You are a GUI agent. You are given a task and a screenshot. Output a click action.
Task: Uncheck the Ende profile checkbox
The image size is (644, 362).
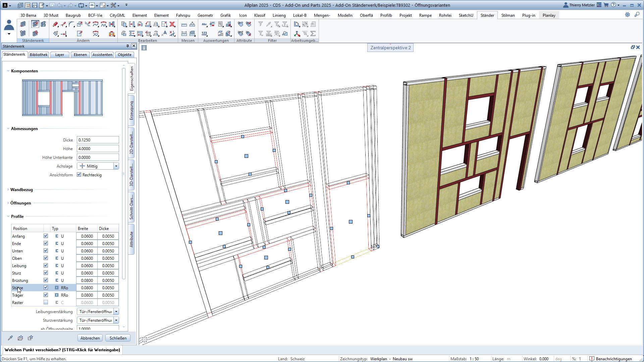pyautogui.click(x=46, y=243)
